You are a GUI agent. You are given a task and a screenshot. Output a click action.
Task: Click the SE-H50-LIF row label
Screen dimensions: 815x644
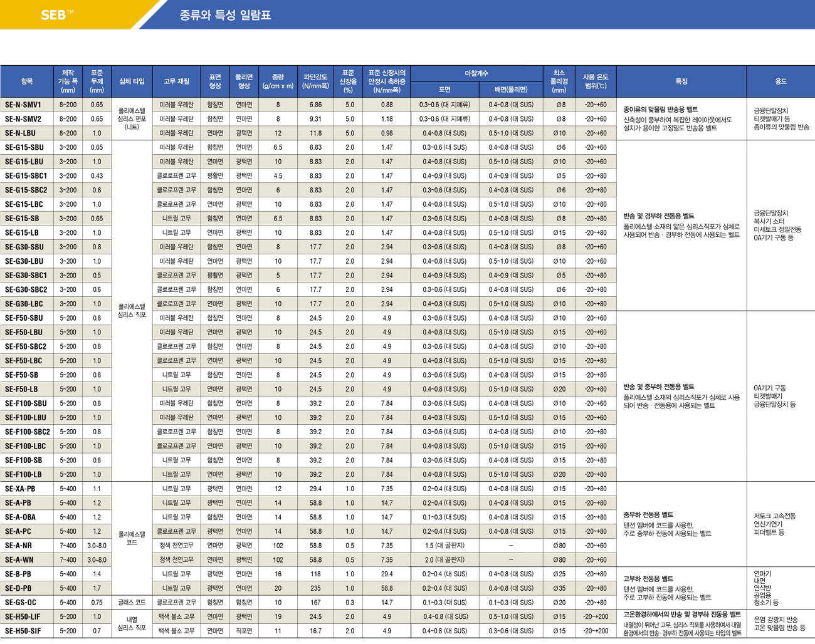23,617
